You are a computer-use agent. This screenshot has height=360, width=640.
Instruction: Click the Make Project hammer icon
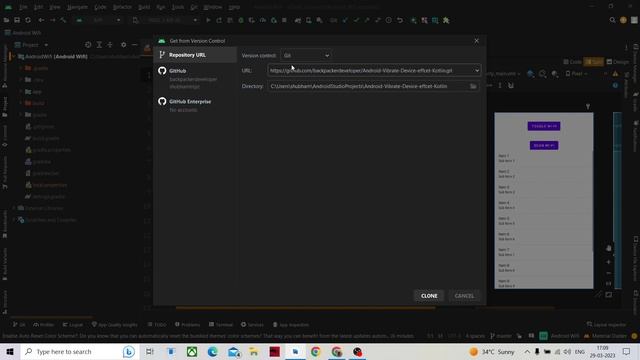pos(63,20)
